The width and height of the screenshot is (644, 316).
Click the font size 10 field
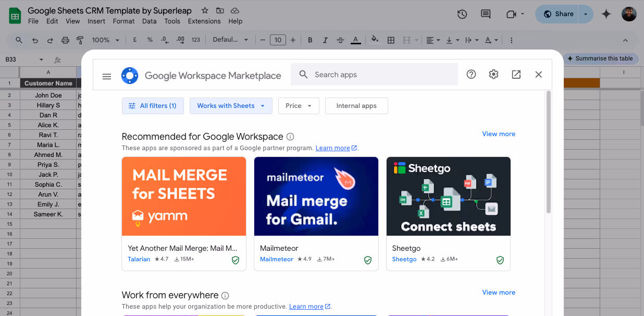coord(278,40)
